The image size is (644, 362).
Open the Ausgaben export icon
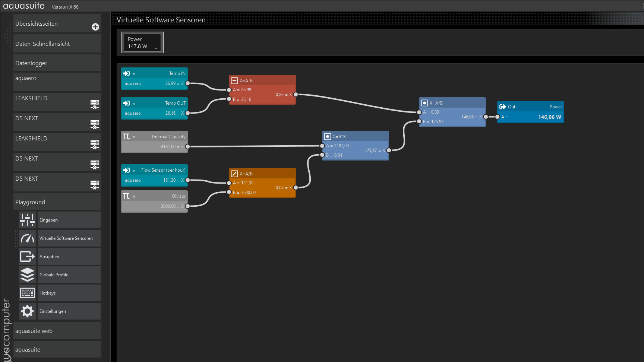click(x=28, y=256)
